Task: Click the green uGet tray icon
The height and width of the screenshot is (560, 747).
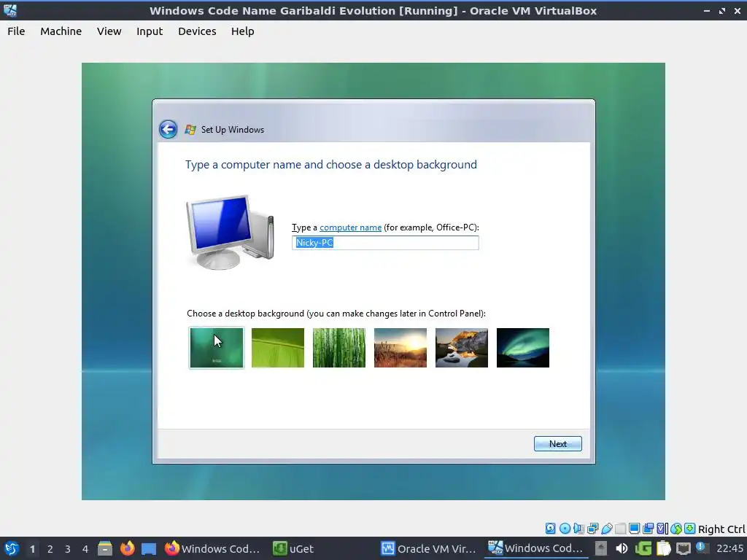Action: 643,548
